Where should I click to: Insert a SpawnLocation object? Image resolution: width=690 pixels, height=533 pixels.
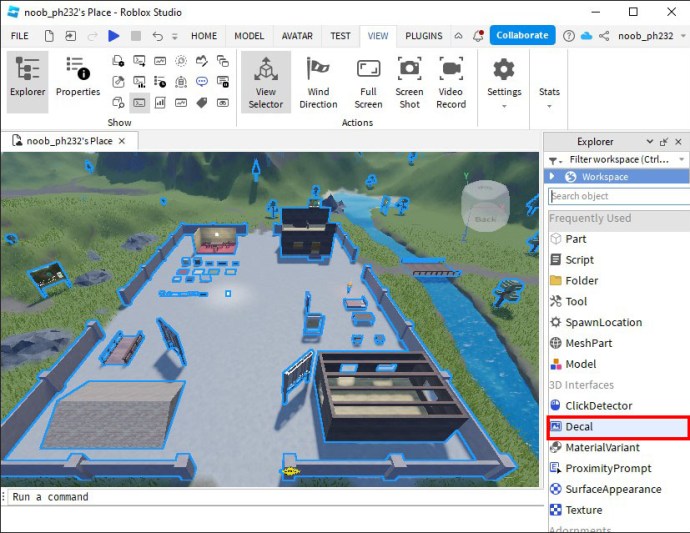[603, 322]
